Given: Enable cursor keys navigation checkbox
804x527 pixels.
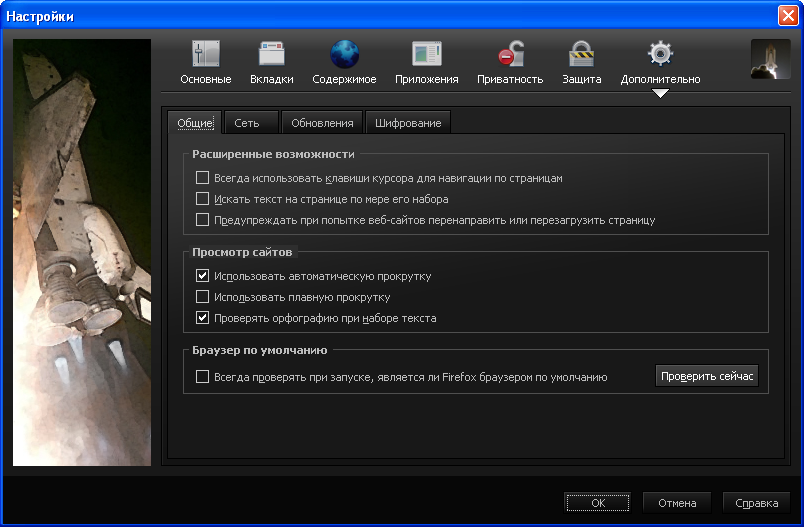Looking at the screenshot, I should coord(203,178).
